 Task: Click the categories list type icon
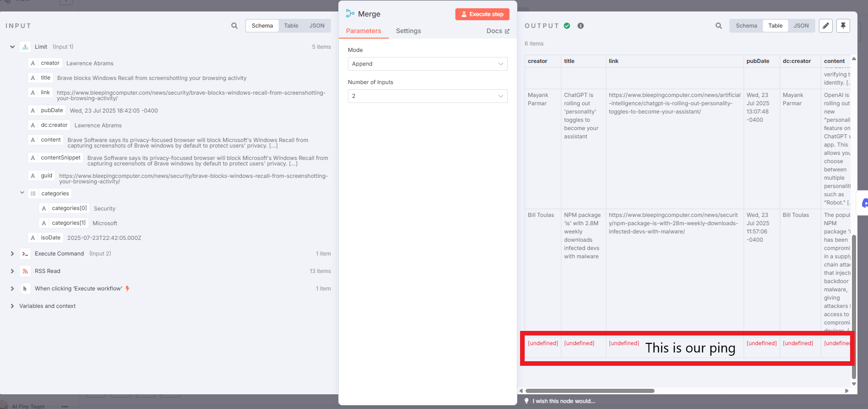click(33, 193)
